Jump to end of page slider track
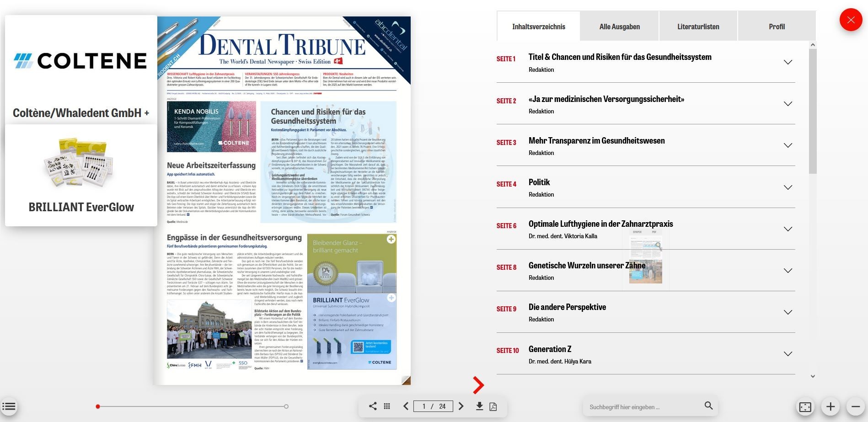 click(x=286, y=406)
